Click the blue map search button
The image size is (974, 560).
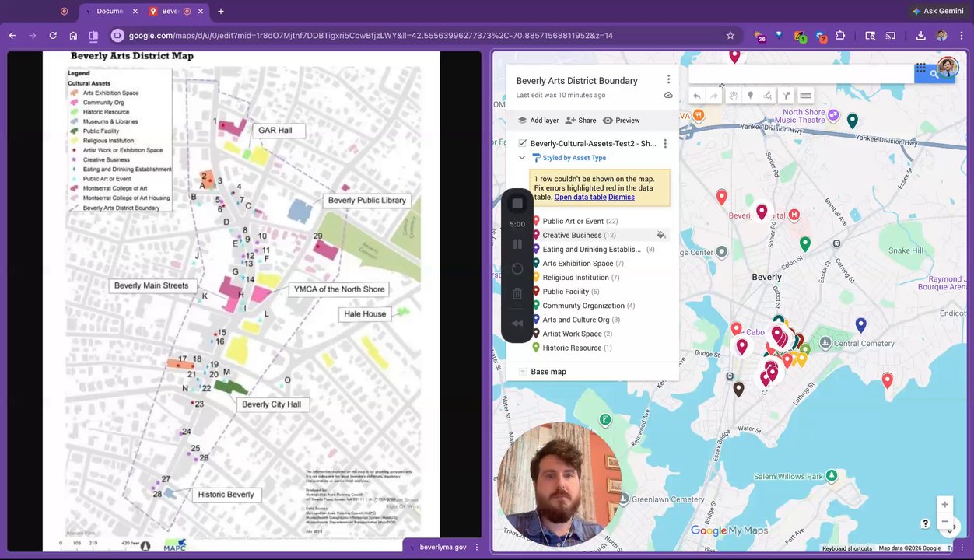tap(934, 74)
